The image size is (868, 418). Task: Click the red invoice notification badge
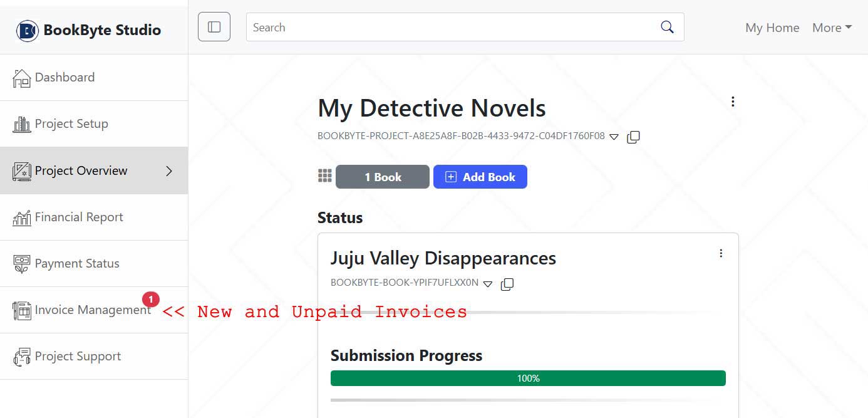(x=151, y=300)
